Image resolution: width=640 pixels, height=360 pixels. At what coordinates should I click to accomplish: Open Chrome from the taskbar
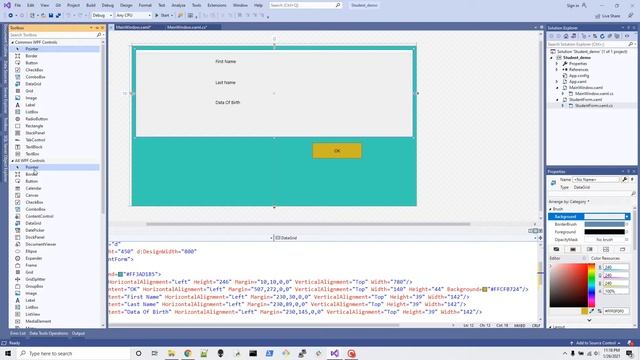click(188, 353)
